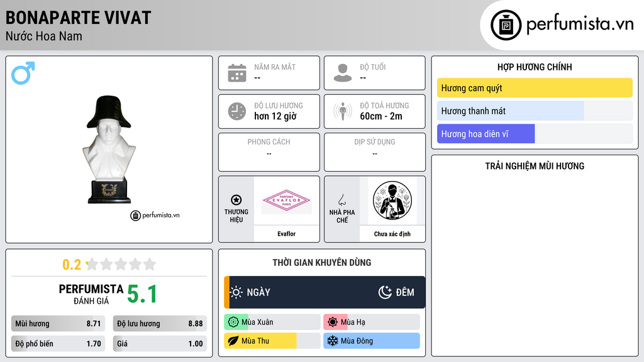This screenshot has height=362, width=644.
Task: Click the Mùi hương 8.71 score bar
Action: click(58, 324)
